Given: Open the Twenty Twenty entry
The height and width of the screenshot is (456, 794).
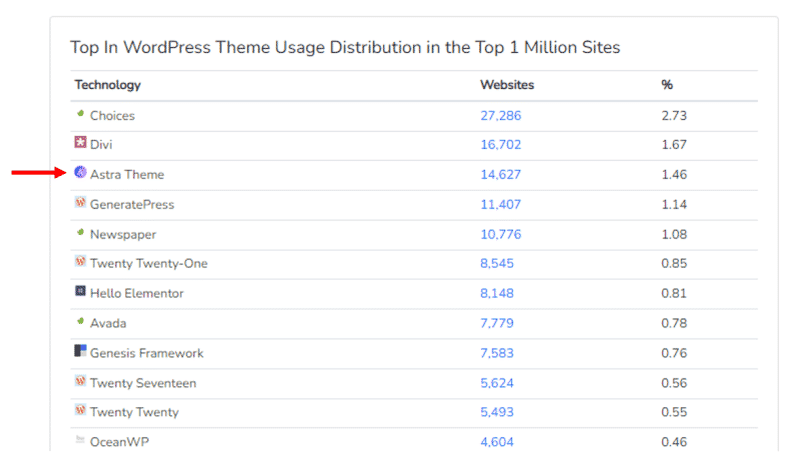Looking at the screenshot, I should click(134, 412).
